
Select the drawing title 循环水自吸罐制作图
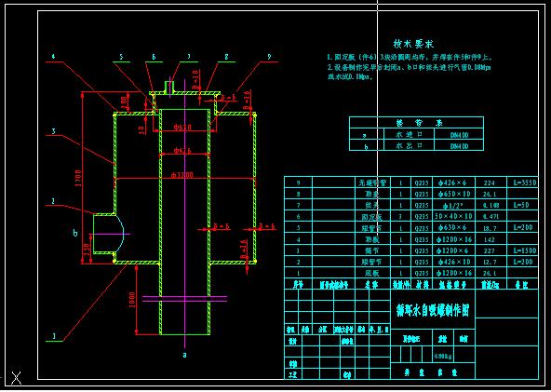pyautogui.click(x=433, y=310)
